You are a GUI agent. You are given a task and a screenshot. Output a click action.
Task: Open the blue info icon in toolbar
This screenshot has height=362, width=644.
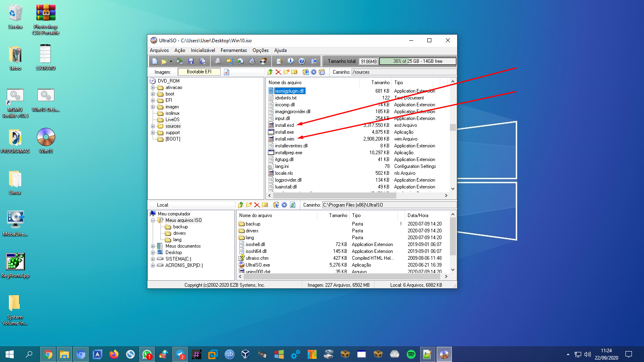coord(290,61)
